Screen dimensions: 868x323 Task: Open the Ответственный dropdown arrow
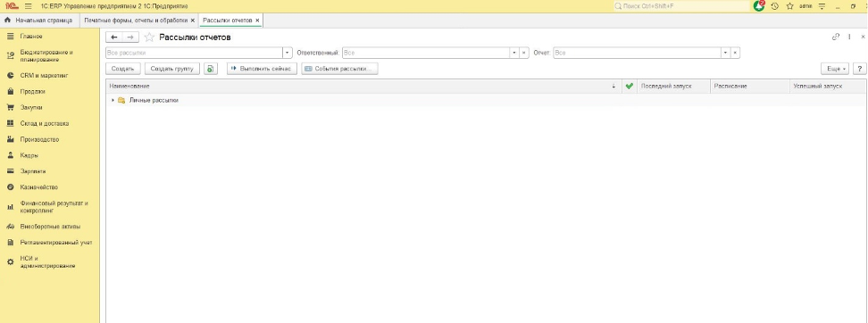pyautogui.click(x=515, y=53)
